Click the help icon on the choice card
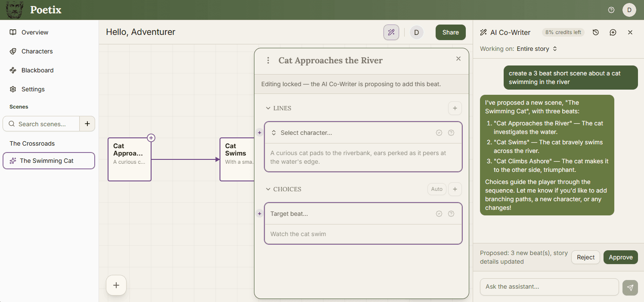Viewport: 644px width, 302px height. (x=451, y=214)
